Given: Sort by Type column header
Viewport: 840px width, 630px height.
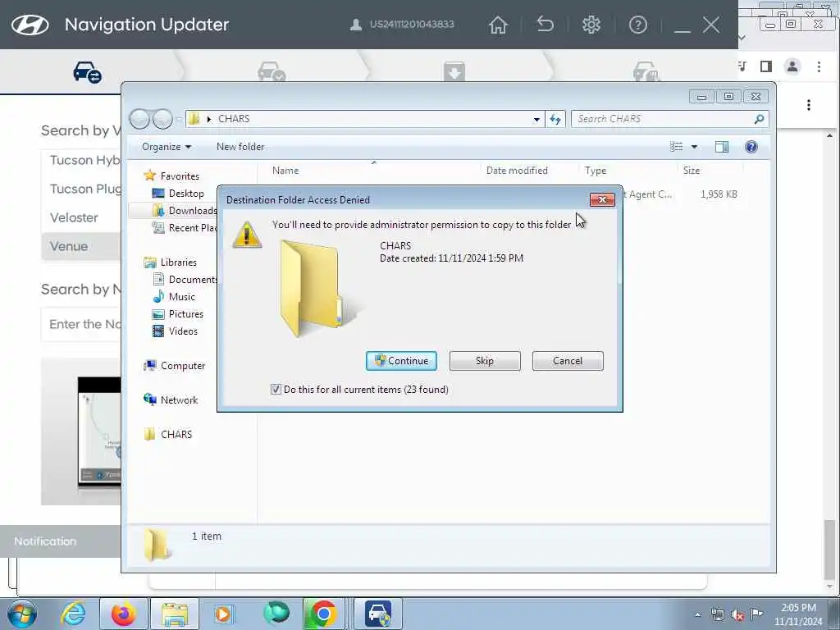Looking at the screenshot, I should tap(596, 171).
